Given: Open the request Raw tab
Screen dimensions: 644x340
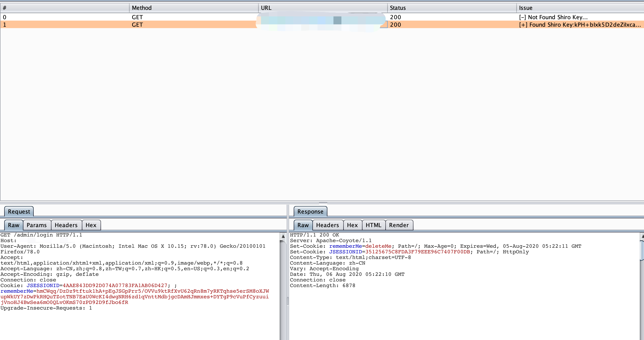Looking at the screenshot, I should pos(14,225).
